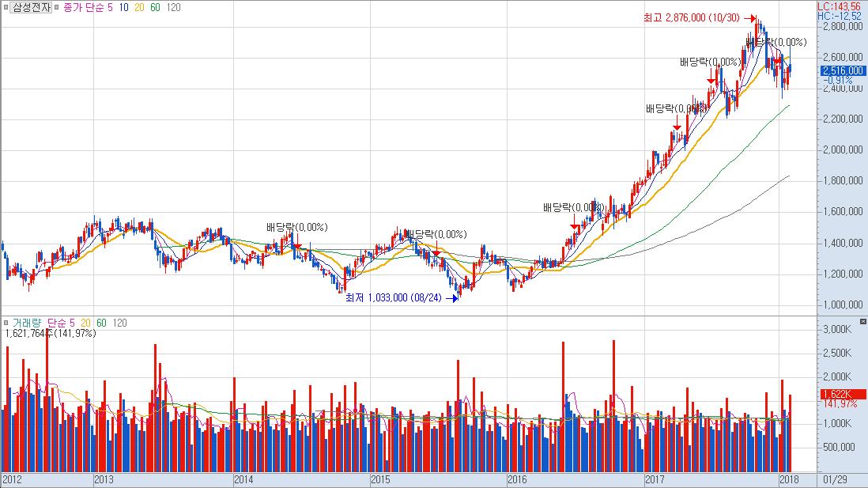This screenshot has height=488, width=868.
Task: Click the 삼성전자 stock name button
Action: [32, 7]
